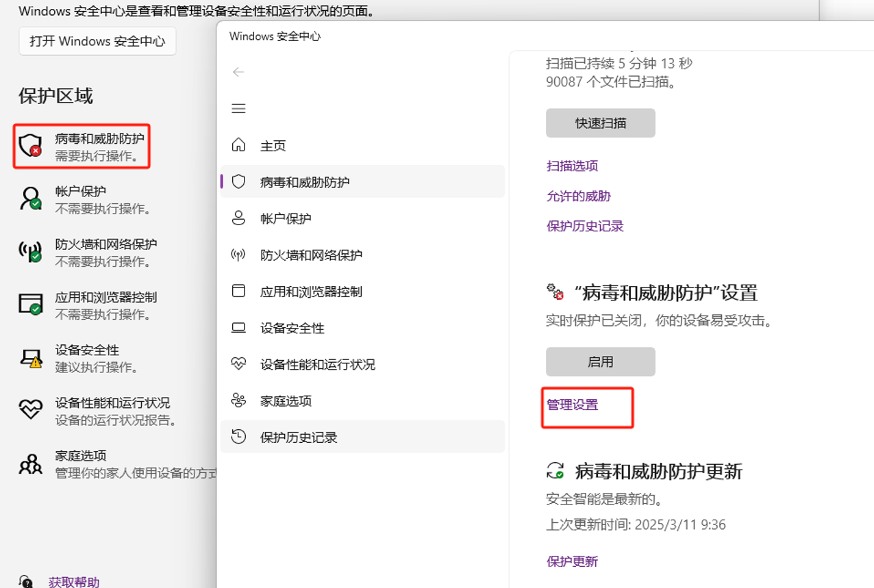Click the 上次更新时间: 2025/3/11 9:36 text
Image resolution: width=874 pixels, height=588 pixels.
click(x=636, y=525)
